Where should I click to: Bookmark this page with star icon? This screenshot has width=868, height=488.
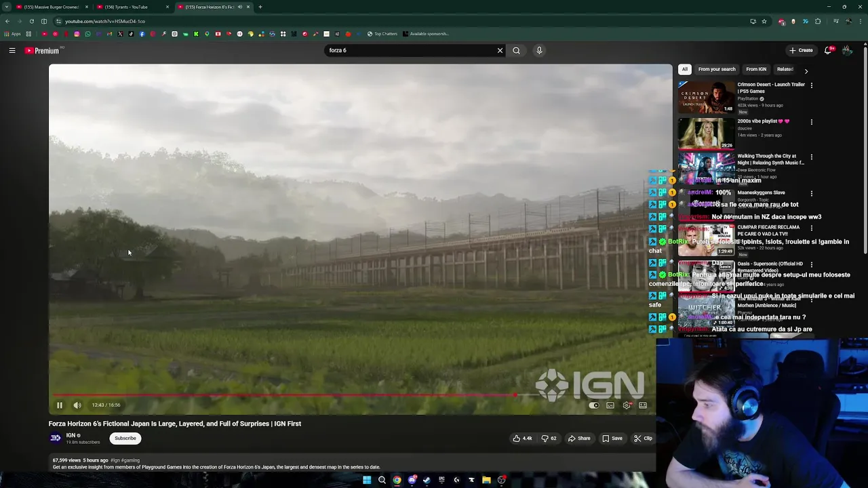(x=764, y=21)
